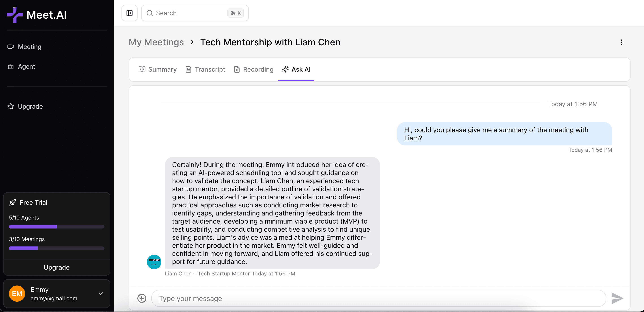The image size is (644, 312).
Task: Switch to the Transcript tab
Action: point(205,69)
